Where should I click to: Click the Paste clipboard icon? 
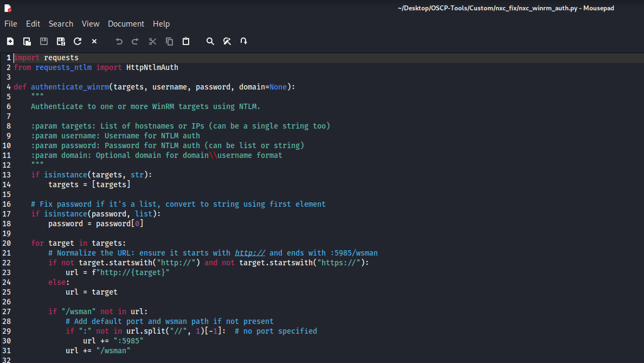point(186,41)
